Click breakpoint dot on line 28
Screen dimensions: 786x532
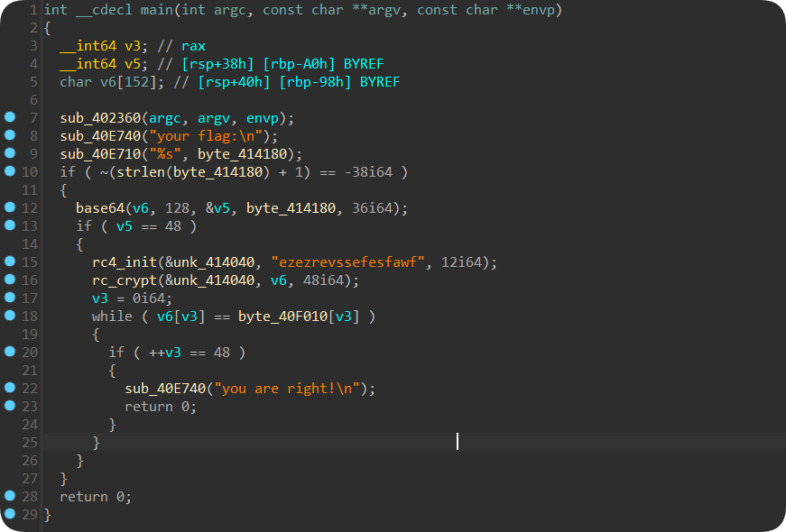pos(10,496)
